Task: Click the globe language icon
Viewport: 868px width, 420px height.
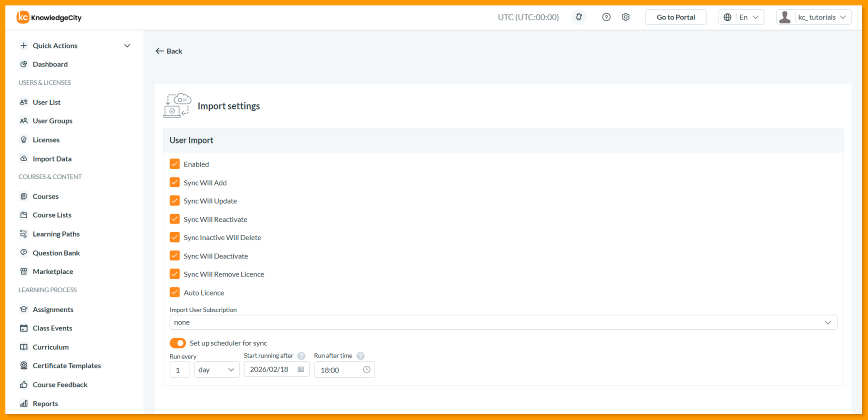Action: click(x=727, y=17)
